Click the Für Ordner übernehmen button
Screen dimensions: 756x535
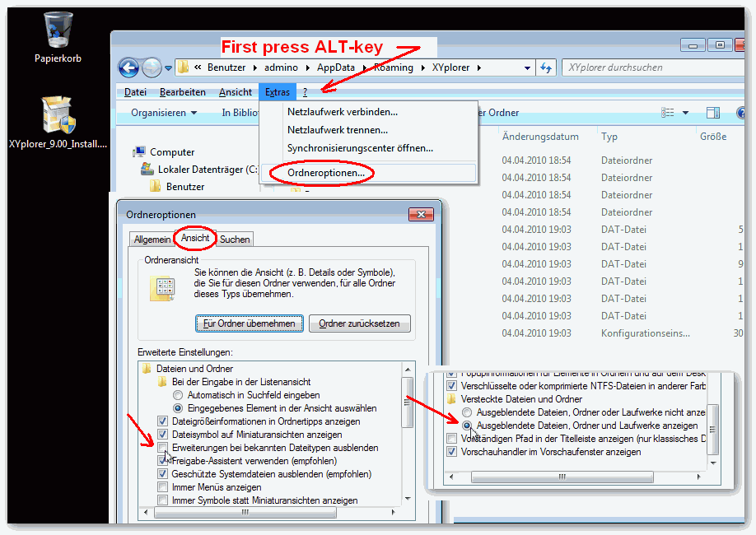click(x=249, y=323)
